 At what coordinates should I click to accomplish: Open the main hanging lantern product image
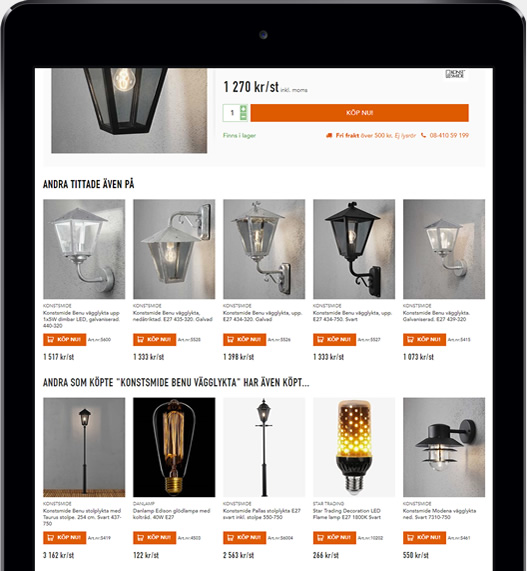coord(129,110)
